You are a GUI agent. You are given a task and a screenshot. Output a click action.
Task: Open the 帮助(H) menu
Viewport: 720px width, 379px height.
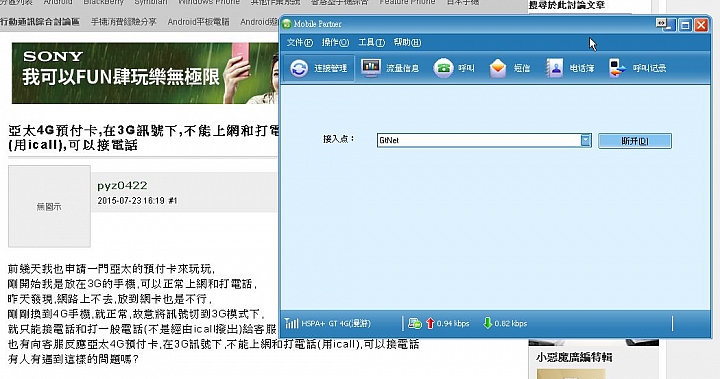[407, 43]
